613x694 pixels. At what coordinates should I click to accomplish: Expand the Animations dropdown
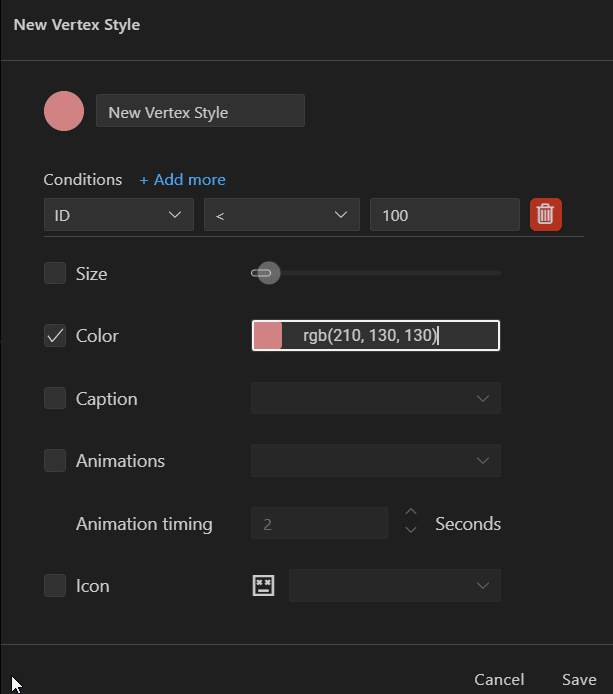(x=375, y=461)
